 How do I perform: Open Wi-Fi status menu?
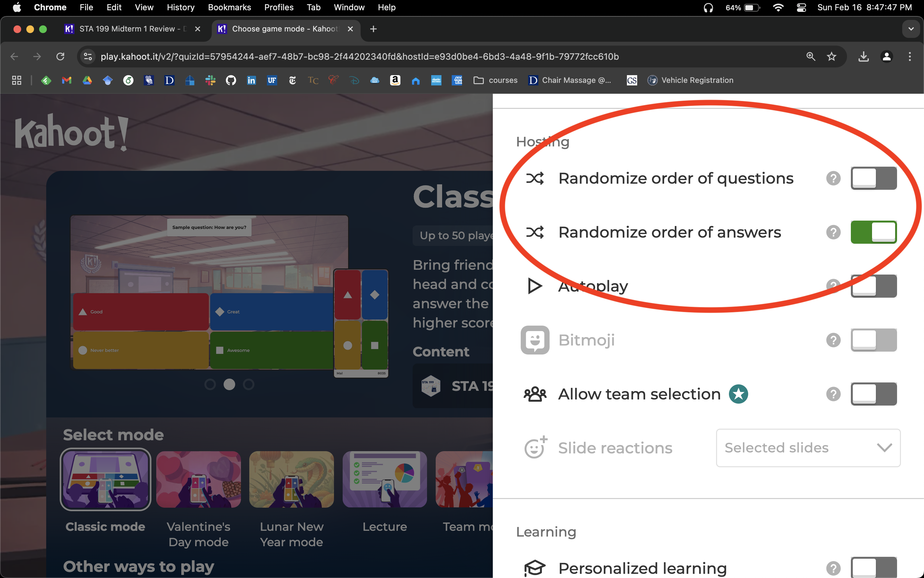(x=778, y=7)
